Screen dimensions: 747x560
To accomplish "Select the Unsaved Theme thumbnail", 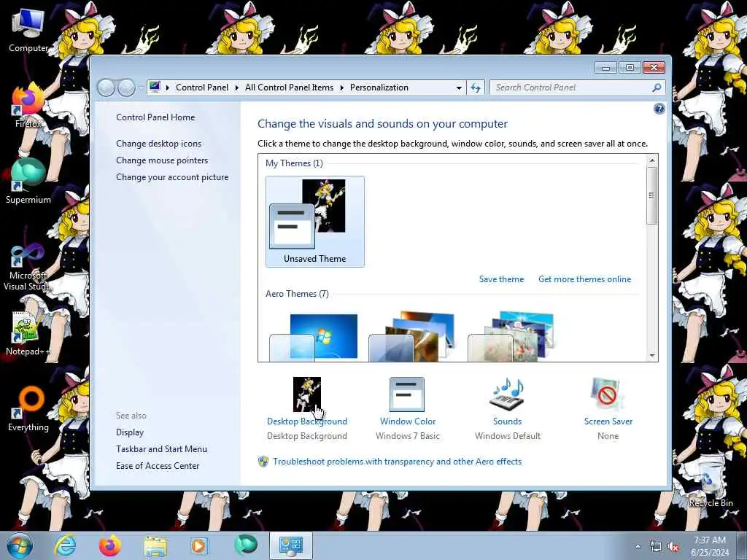I will click(315, 222).
